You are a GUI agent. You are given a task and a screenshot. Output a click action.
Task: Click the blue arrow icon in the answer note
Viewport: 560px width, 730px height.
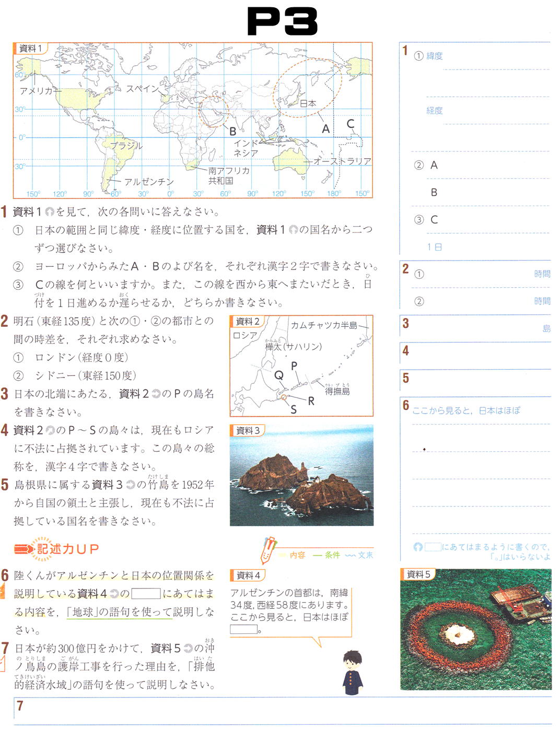[x=417, y=547]
